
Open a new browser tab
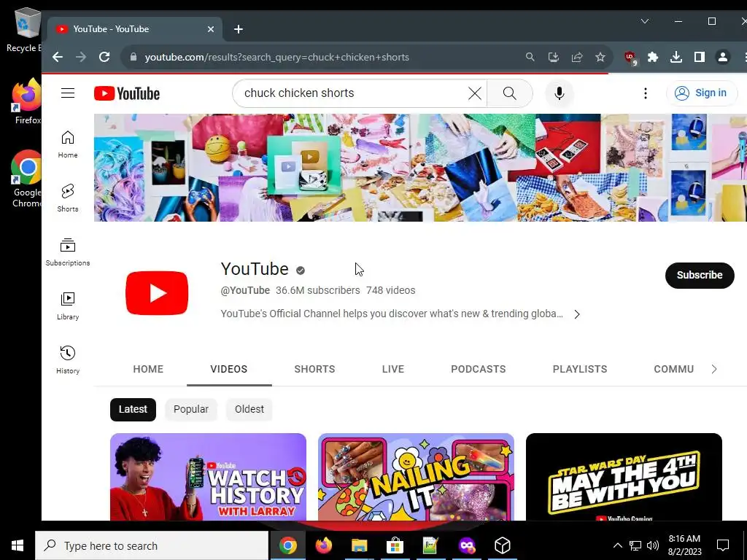click(239, 29)
